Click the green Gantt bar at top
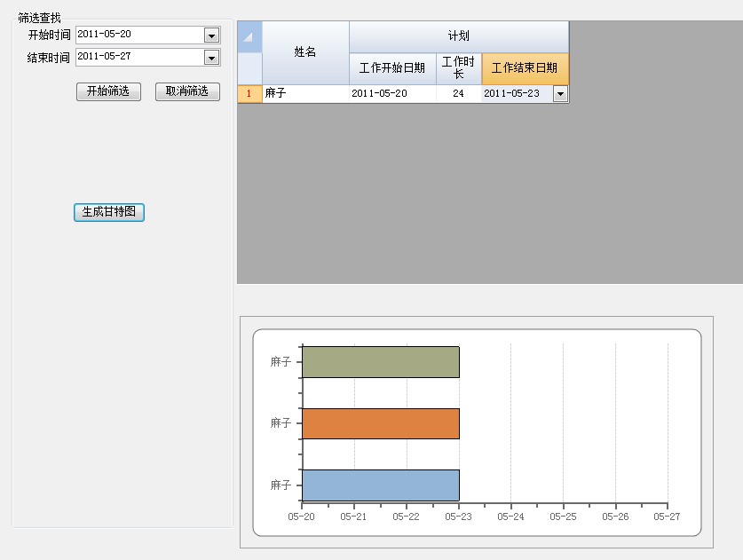This screenshot has height=560, width=743. pos(381,362)
